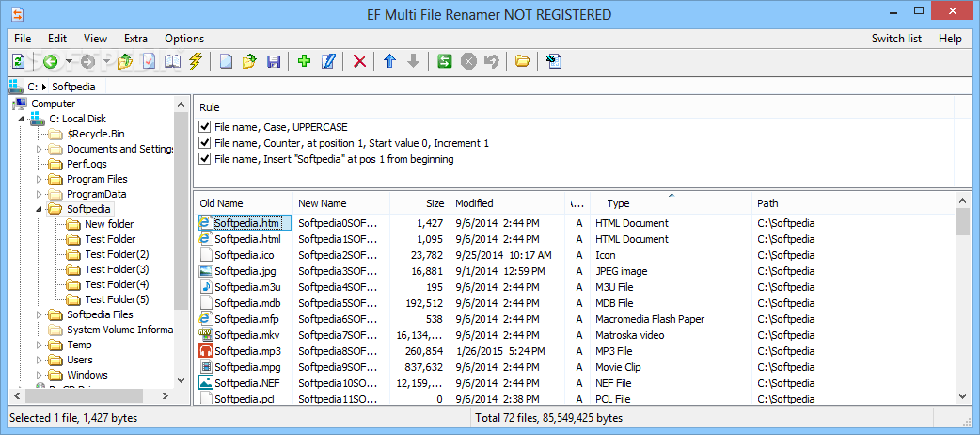Click the yellow folder toolbar icon
Viewport: 980px width, 435px height.
click(523, 61)
